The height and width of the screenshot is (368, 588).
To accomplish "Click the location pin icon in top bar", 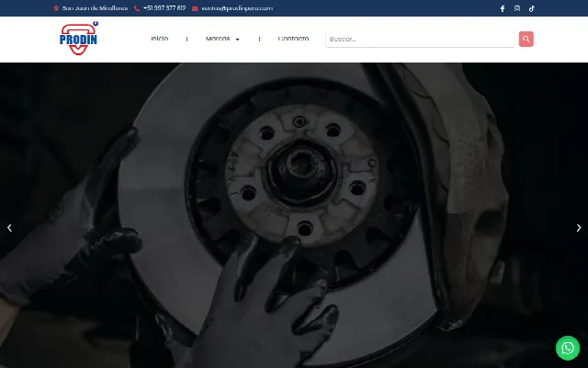I will [56, 8].
